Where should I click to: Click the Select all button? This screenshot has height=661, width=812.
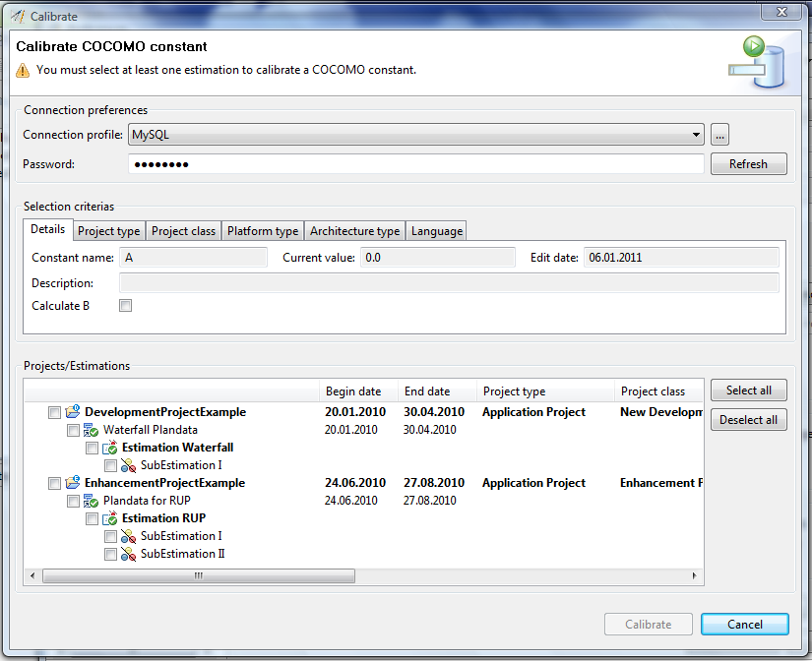click(x=748, y=391)
